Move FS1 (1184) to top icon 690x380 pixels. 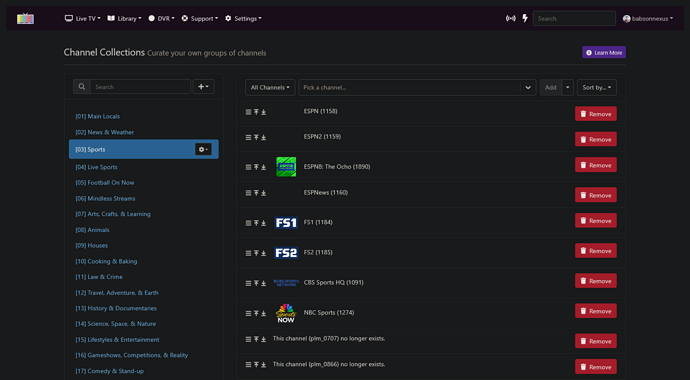(256, 223)
